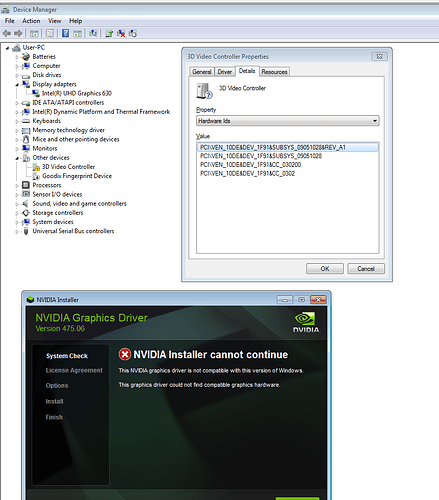The height and width of the screenshot is (500, 439).
Task: Click the Finish step in NVIDIA Installer sidebar
Action: coord(54,417)
